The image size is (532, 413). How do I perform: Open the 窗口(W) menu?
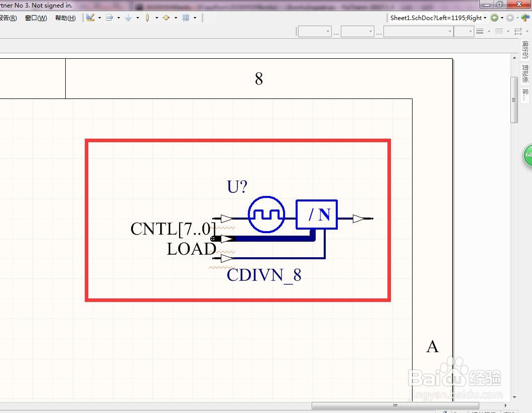pyautogui.click(x=36, y=18)
